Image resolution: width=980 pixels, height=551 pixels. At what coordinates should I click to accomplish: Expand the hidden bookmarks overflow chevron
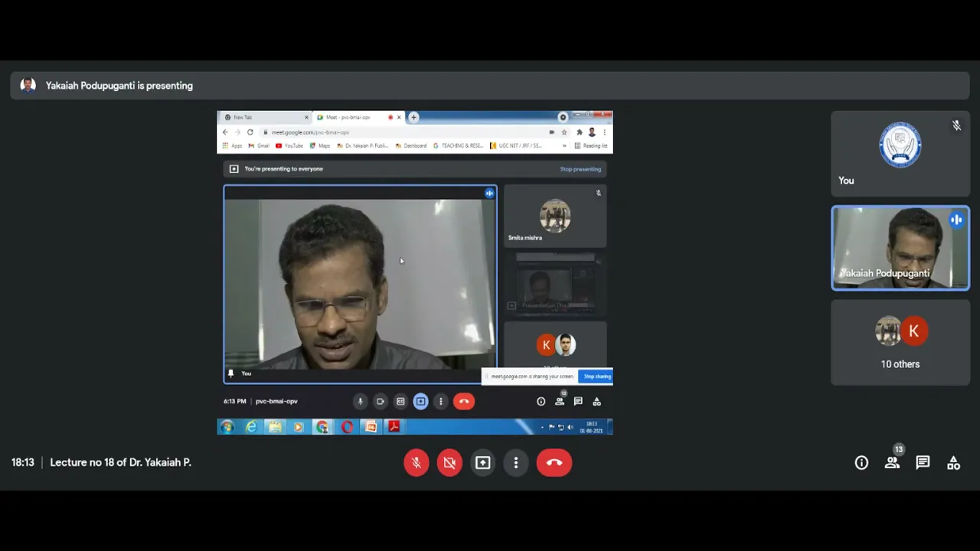point(564,145)
